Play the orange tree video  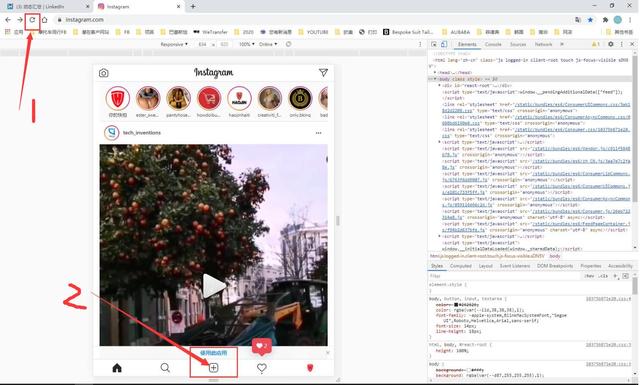pyautogui.click(x=213, y=285)
